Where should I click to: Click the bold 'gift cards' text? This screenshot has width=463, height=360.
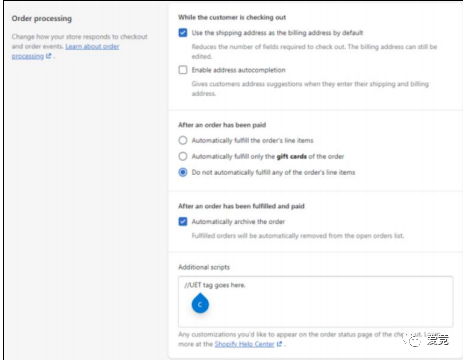(292, 156)
